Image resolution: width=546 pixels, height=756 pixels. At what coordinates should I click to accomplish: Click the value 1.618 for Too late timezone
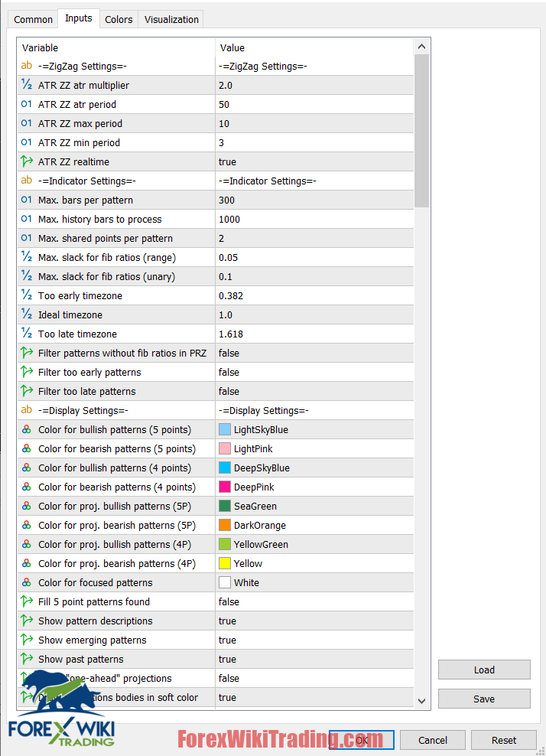click(x=231, y=334)
